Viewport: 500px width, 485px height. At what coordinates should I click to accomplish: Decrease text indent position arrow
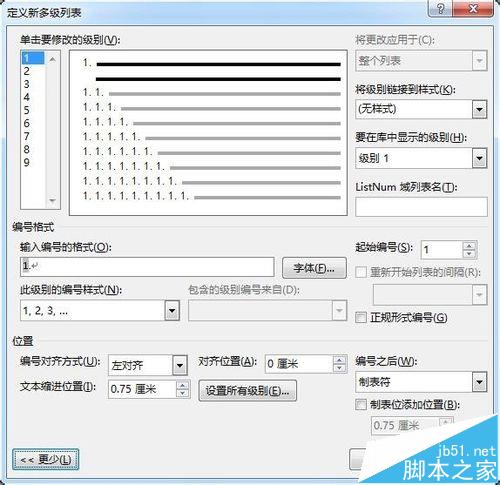click(182, 393)
